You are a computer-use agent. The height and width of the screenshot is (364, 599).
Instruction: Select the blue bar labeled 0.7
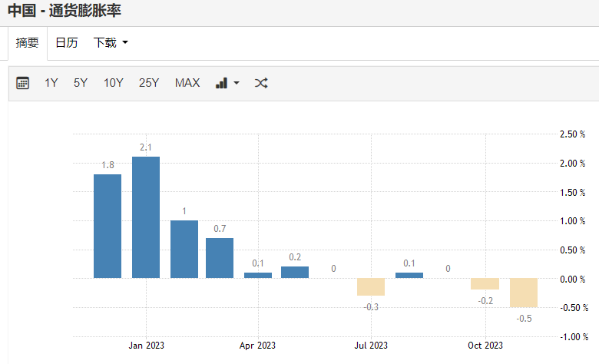tap(220, 257)
